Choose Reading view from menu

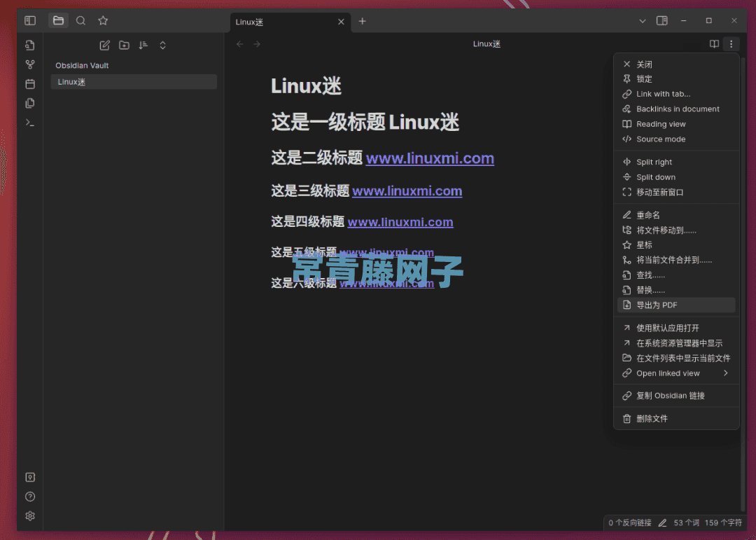[676, 124]
